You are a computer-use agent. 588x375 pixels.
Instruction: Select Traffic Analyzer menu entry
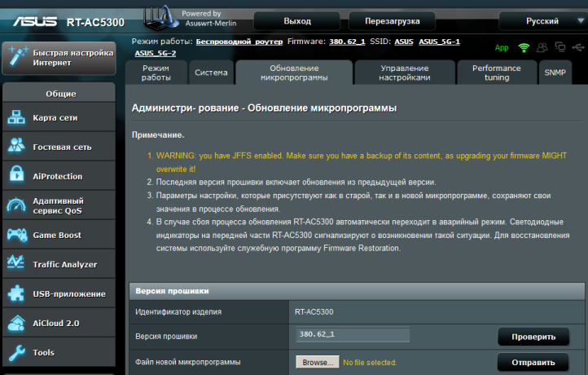coord(59,264)
